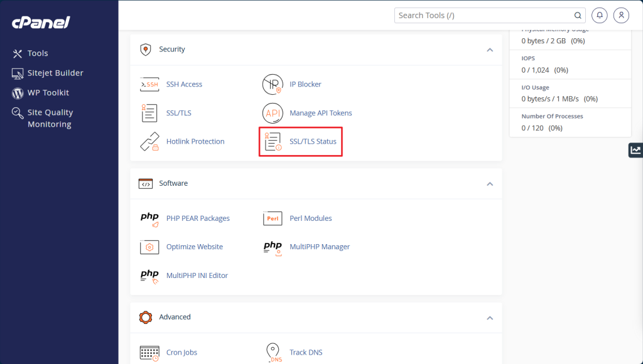This screenshot has width=643, height=364.
Task: Click the WordPress logo icon
Action: tap(17, 93)
